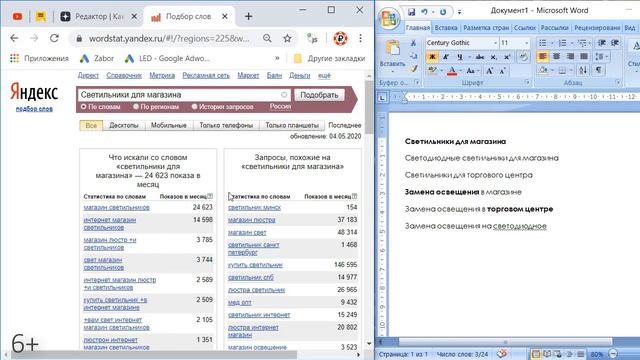
Task: Click the Wordstat search query field
Action: point(184,95)
